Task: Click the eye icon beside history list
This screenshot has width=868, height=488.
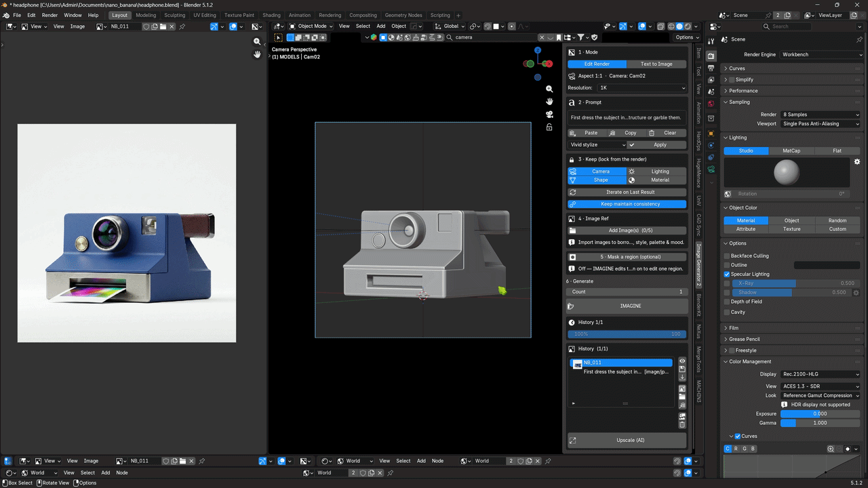Action: coord(682,361)
